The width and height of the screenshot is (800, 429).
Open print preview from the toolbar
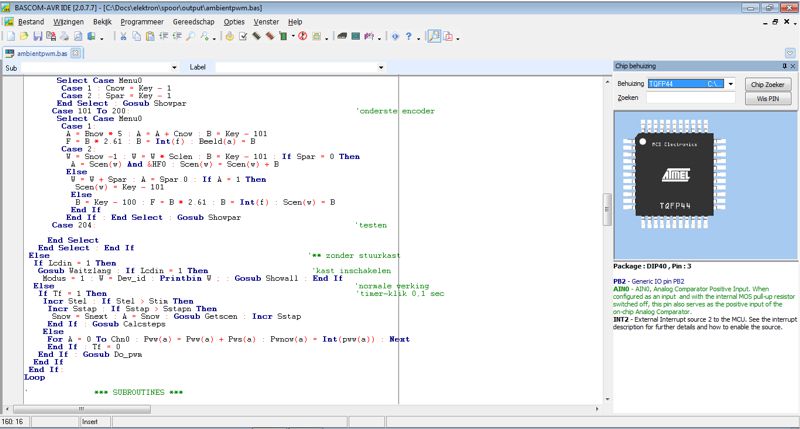[78, 36]
